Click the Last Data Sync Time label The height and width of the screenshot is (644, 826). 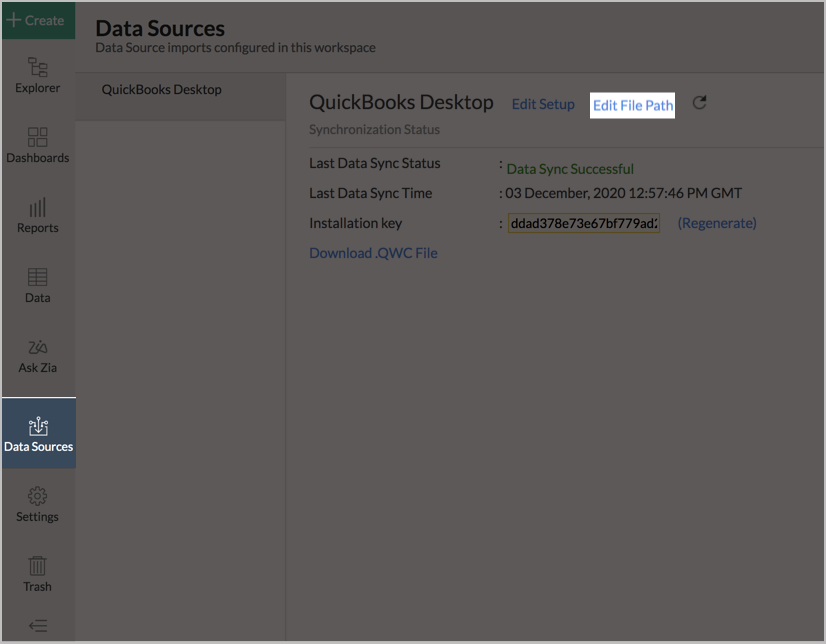(x=371, y=193)
